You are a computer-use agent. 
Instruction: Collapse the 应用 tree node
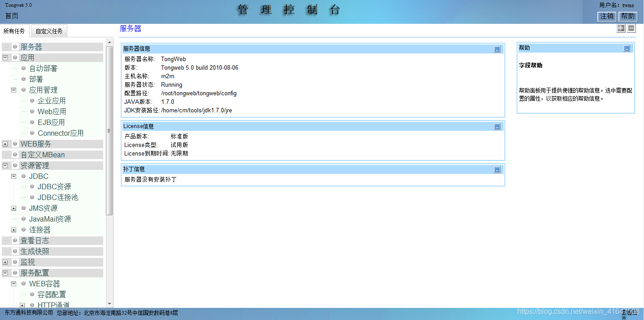pos(5,58)
